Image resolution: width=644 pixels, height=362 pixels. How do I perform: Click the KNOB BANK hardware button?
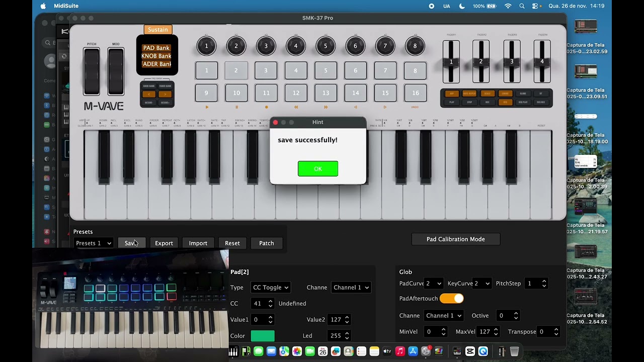click(x=149, y=86)
